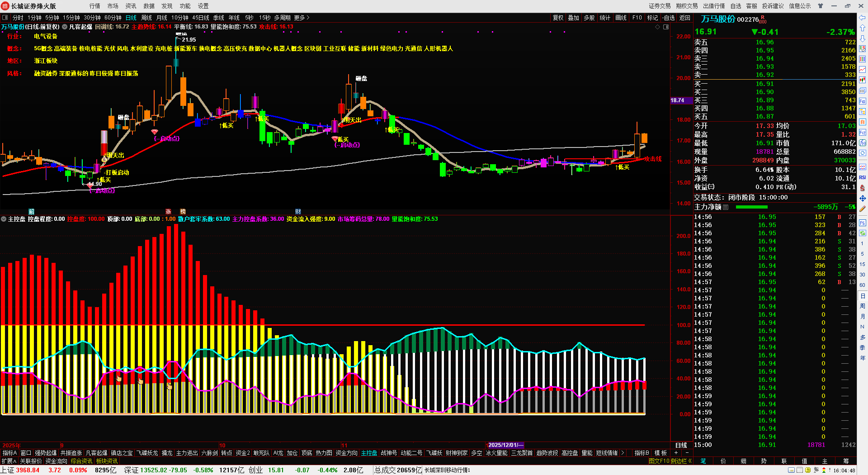This screenshot has width=868, height=475.
Task: Open the candlestick chart icon in sidebar
Action: pyautogui.click(x=862, y=80)
